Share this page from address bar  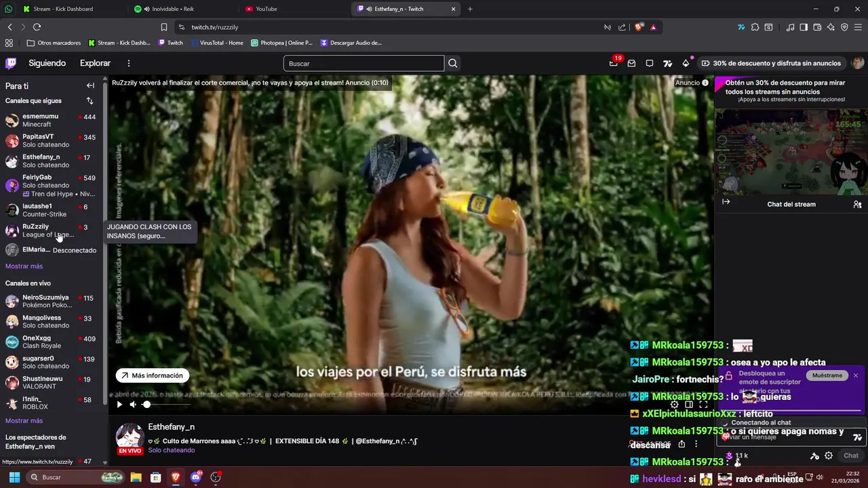click(622, 27)
